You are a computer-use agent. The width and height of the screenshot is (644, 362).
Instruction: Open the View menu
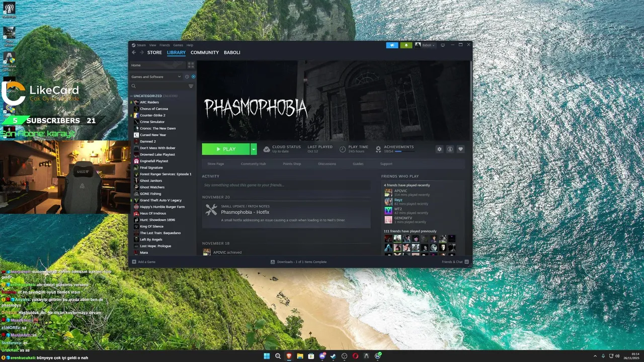(152, 45)
